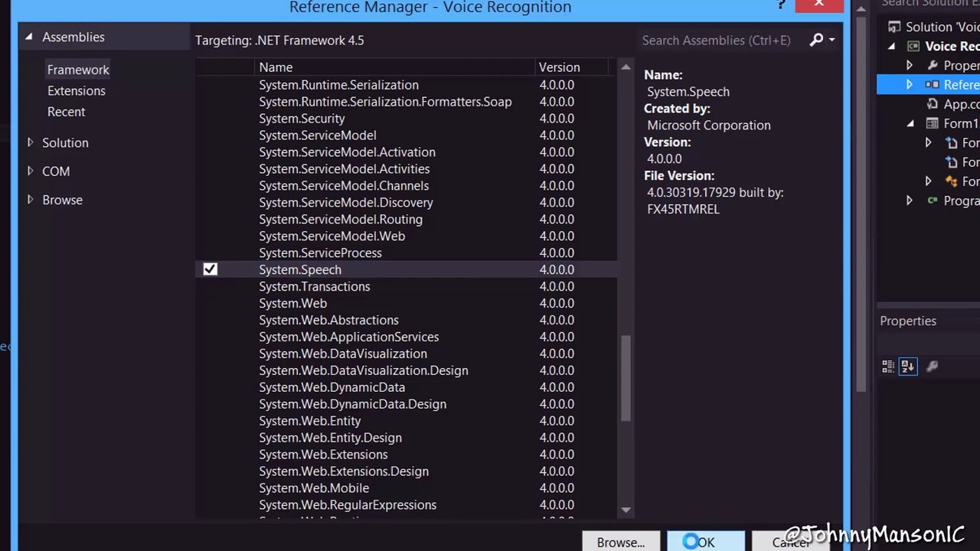
Task: Select the Recent assemblies section
Action: coord(67,112)
